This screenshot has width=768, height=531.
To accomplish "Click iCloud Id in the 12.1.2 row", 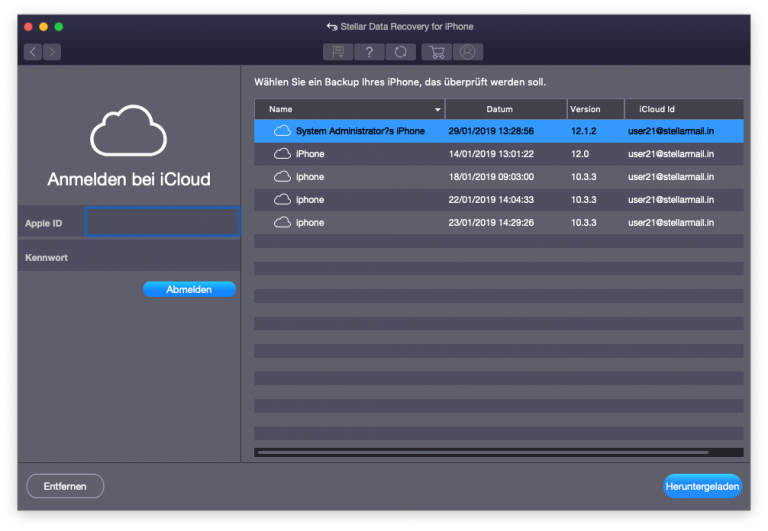I will pyautogui.click(x=671, y=131).
